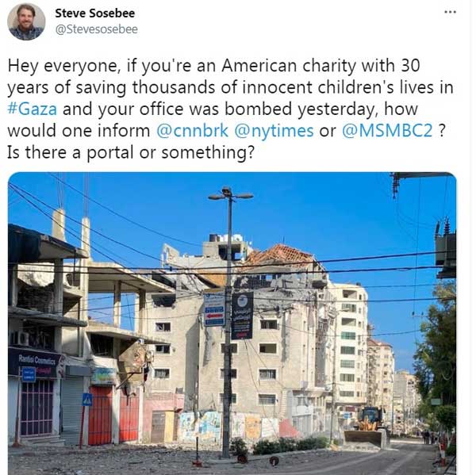Click the red shop shutters in the photo
The image size is (476, 475).
(x=113, y=415)
